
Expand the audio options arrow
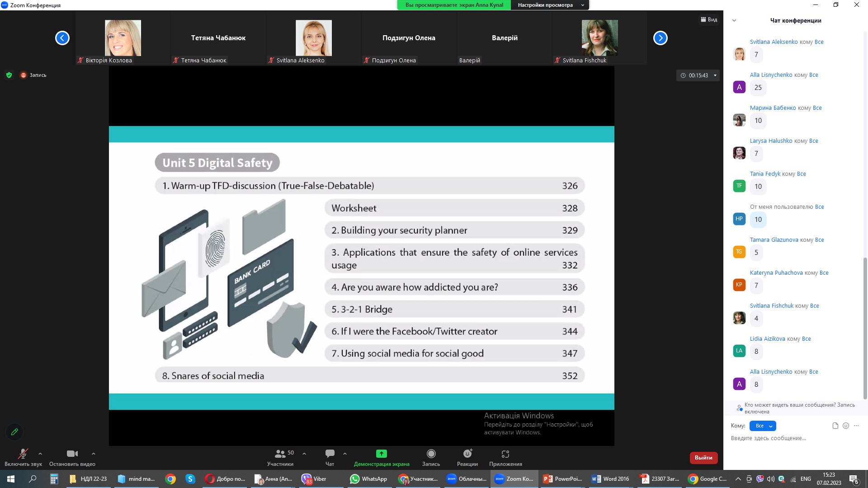coord(40,454)
